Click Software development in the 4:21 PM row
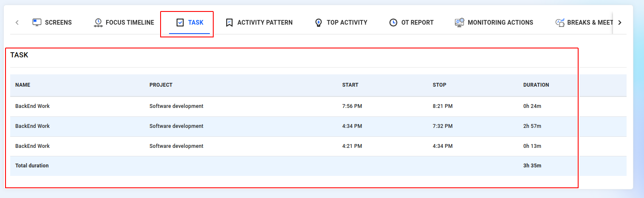The height and width of the screenshot is (198, 644). coord(176,146)
